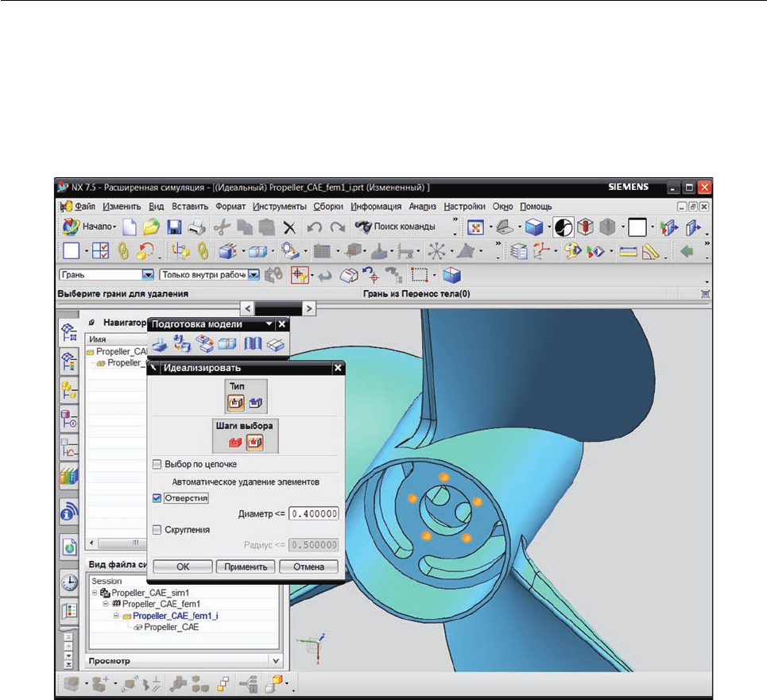
Task: Click the black X Delete icon
Action: [x=289, y=227]
